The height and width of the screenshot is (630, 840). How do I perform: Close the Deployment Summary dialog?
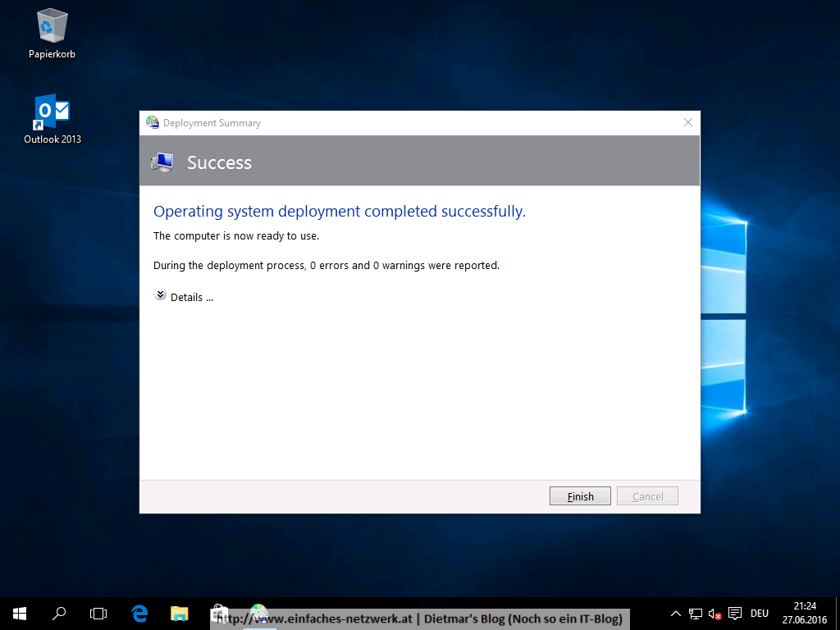(x=688, y=123)
